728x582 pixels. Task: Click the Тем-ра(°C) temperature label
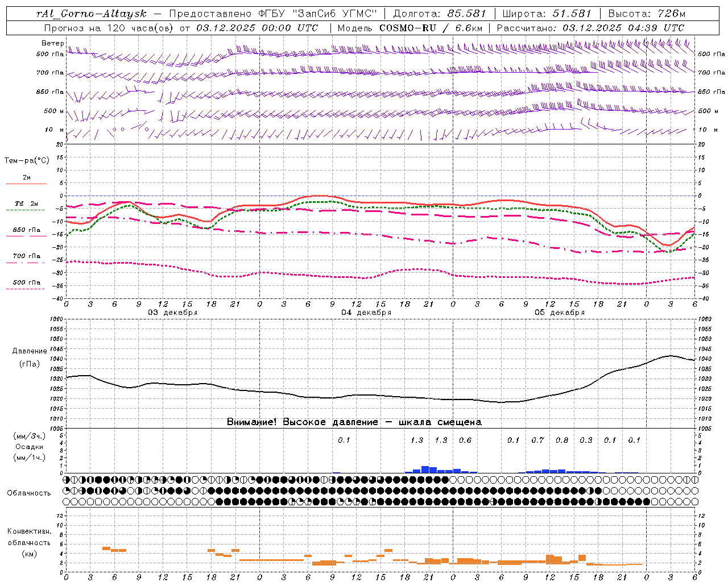(x=27, y=161)
